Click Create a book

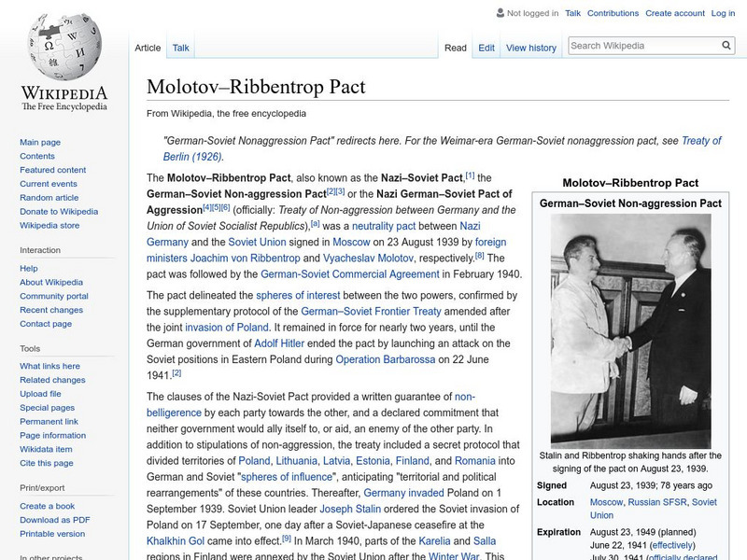[x=48, y=506]
